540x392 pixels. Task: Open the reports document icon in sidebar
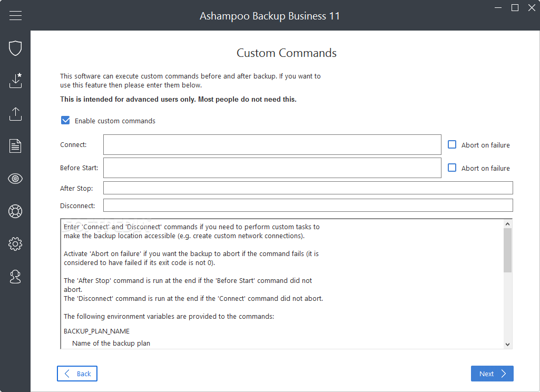tap(15, 146)
